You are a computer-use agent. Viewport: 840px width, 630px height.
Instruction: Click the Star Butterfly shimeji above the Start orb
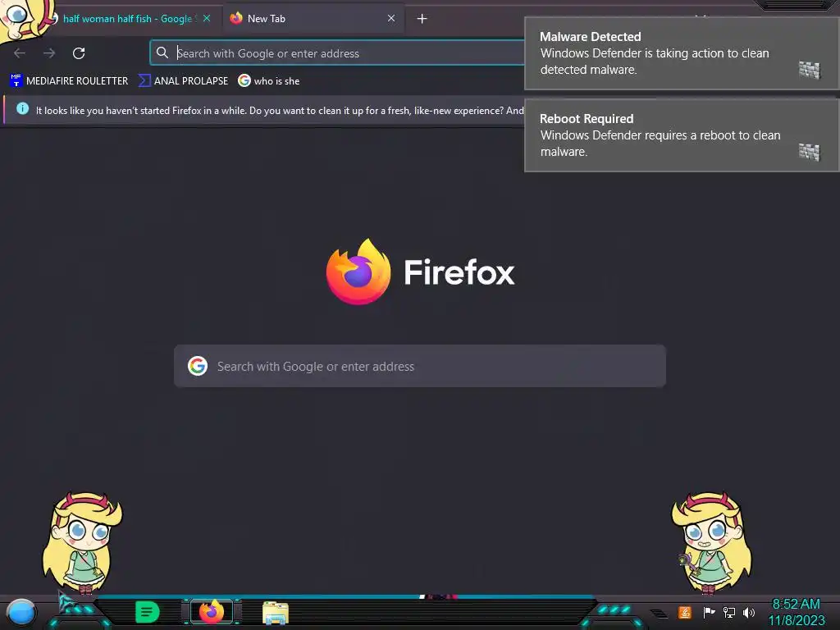click(x=83, y=544)
